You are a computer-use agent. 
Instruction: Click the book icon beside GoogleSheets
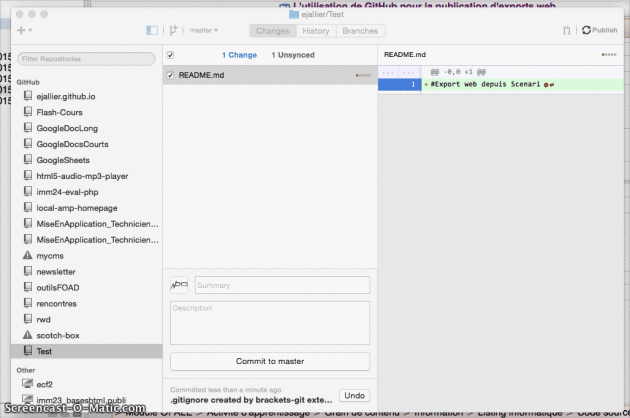pos(28,160)
